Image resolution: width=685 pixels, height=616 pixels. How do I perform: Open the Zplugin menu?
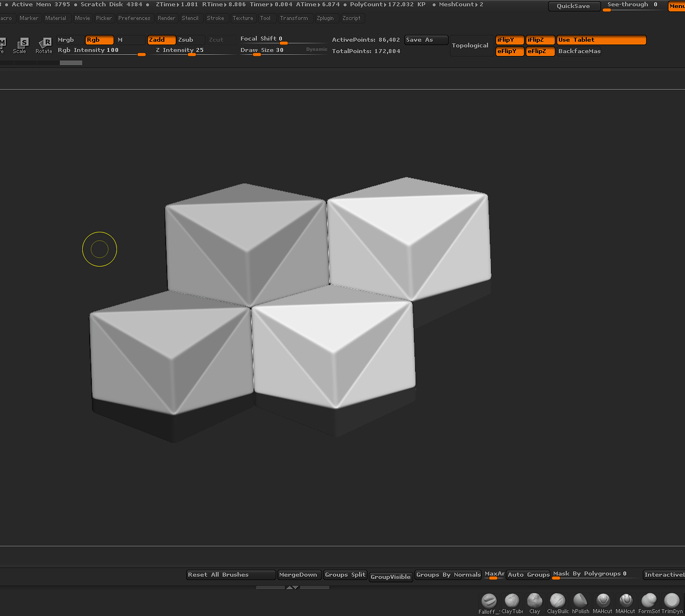coord(325,18)
